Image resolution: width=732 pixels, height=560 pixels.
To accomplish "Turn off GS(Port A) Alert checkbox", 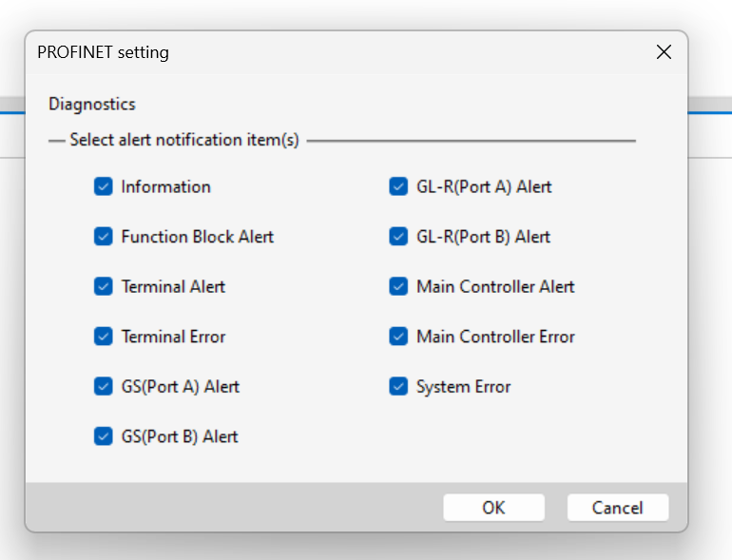I will point(104,386).
